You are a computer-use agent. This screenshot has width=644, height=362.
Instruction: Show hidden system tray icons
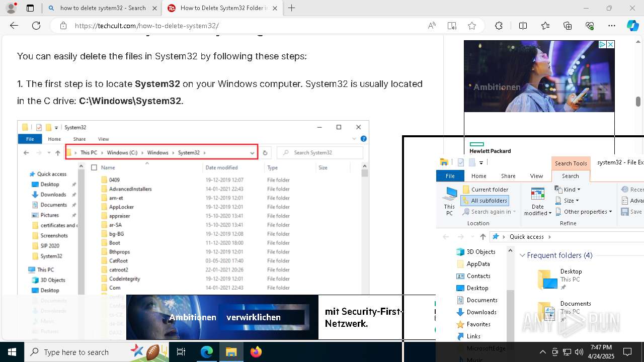pos(542,352)
